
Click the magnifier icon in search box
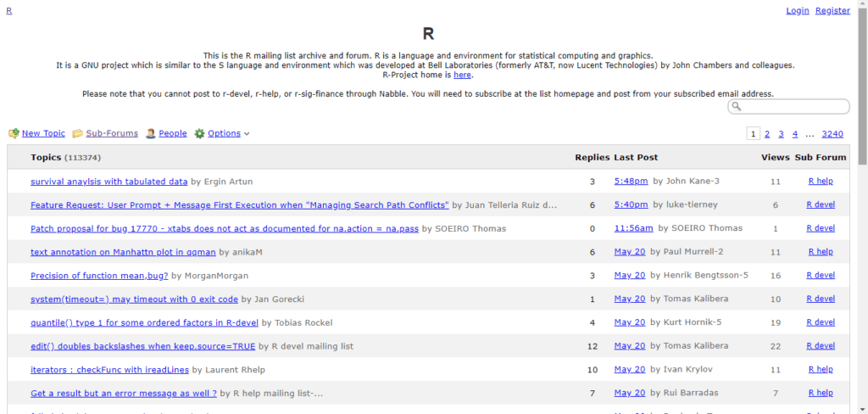click(x=737, y=107)
